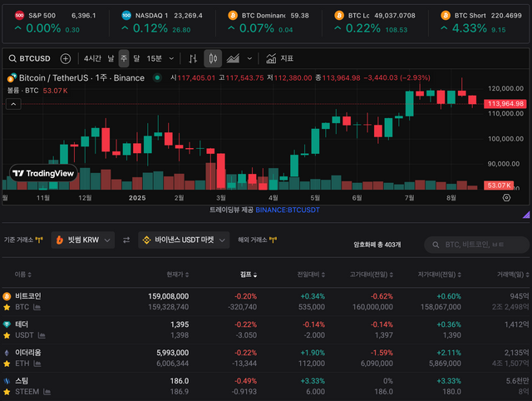The image size is (532, 401).
Task: Toggle favorite star for USDT
Action: [x=7, y=335]
